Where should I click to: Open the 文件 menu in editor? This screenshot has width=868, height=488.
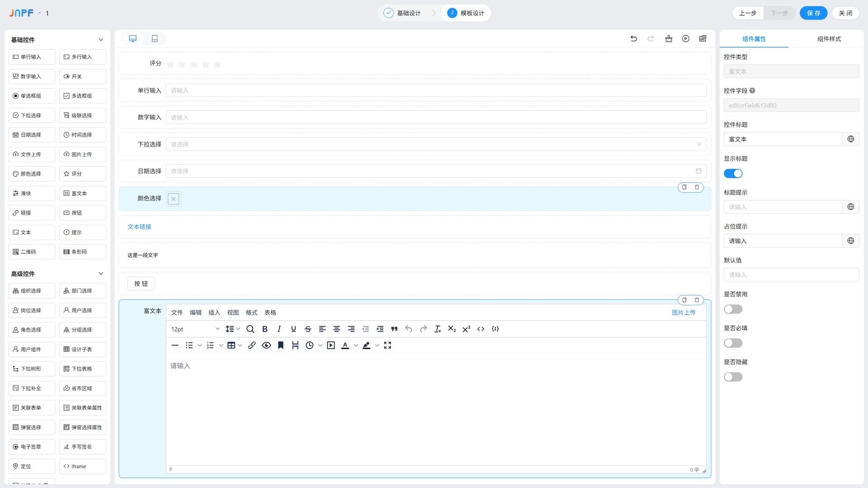click(177, 313)
